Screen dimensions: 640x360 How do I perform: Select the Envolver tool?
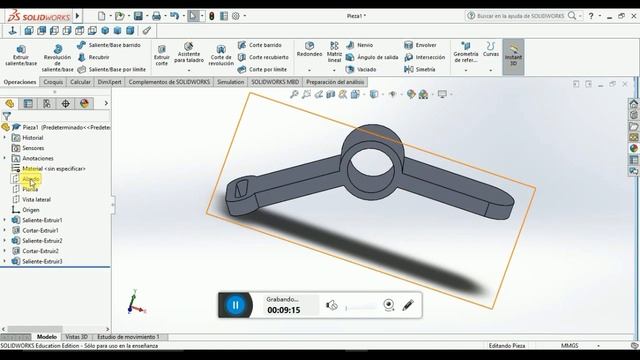pos(420,45)
